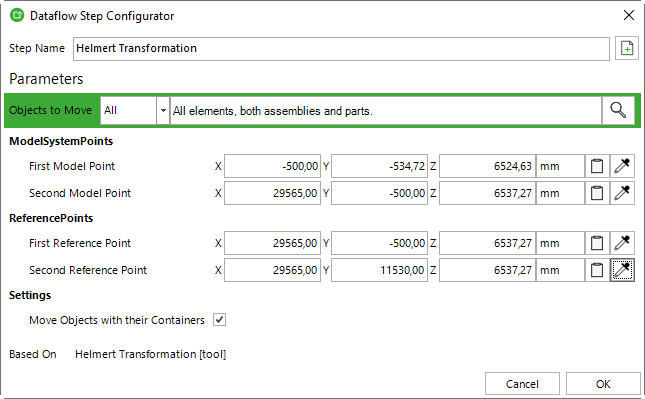This screenshot has width=645, height=399.
Task: Edit First Model Point Z value 6524,63
Action: pos(487,166)
